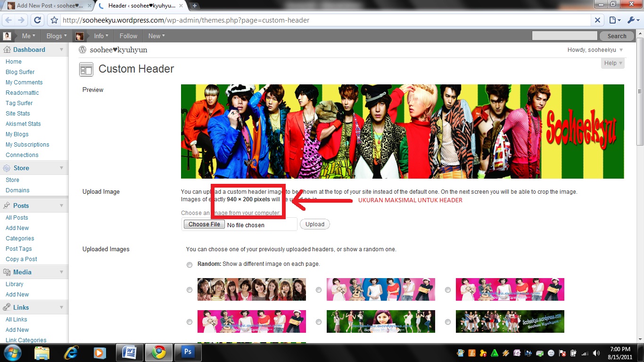The image size is (644, 362).
Task: Switch to Photoshop in the taskbar
Action: (188, 353)
